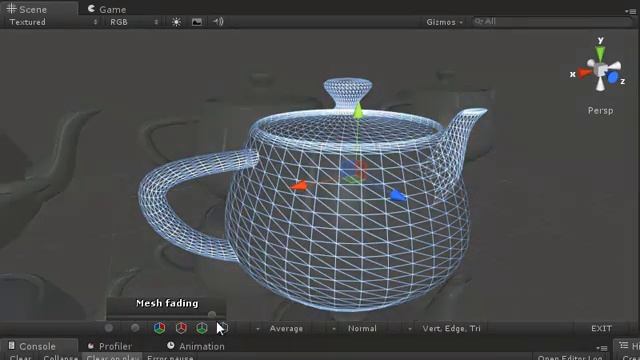Toggle scene lighting sun icon

point(176,22)
